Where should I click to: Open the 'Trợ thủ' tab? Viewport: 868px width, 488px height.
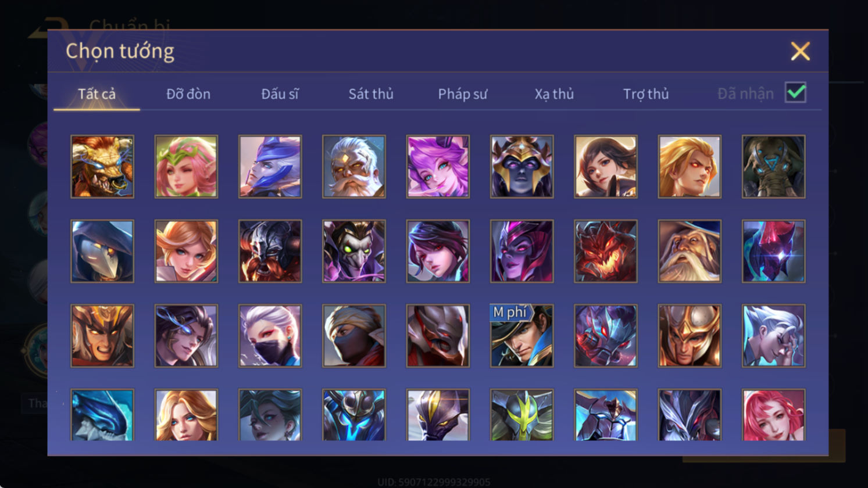coord(646,94)
